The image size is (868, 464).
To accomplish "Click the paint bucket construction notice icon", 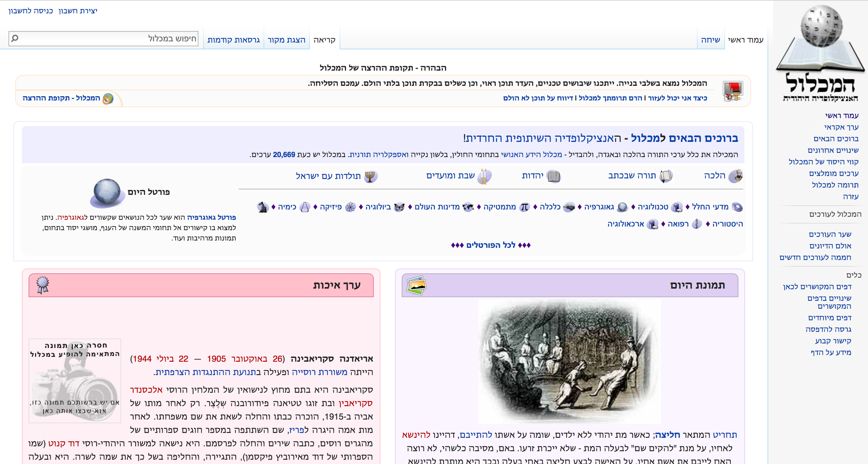I will click(733, 91).
